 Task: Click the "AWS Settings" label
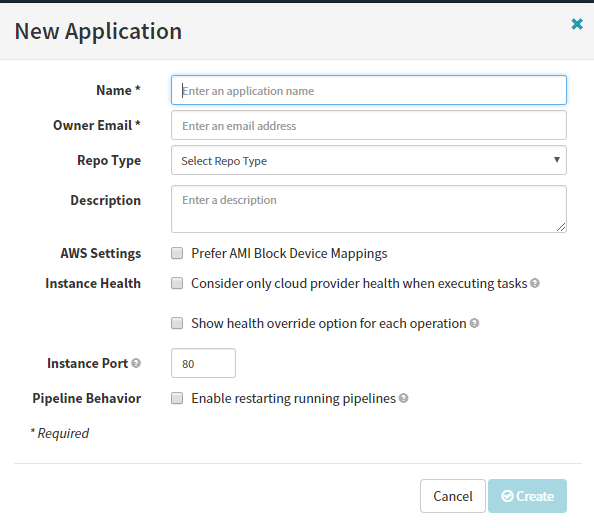point(101,253)
